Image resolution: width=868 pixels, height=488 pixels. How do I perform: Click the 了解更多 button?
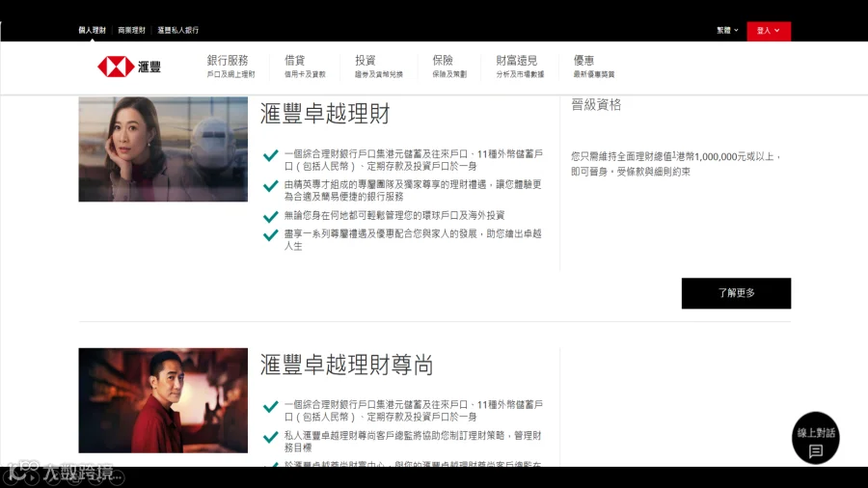pos(736,293)
